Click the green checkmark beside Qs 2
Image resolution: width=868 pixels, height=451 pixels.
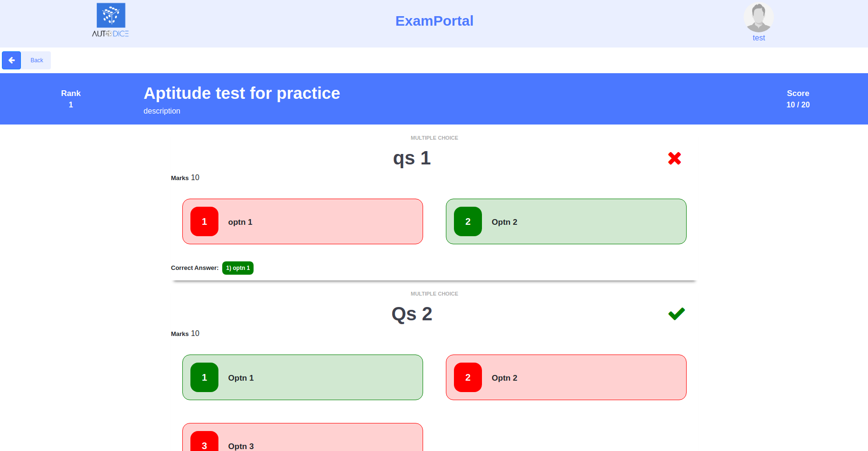point(676,314)
